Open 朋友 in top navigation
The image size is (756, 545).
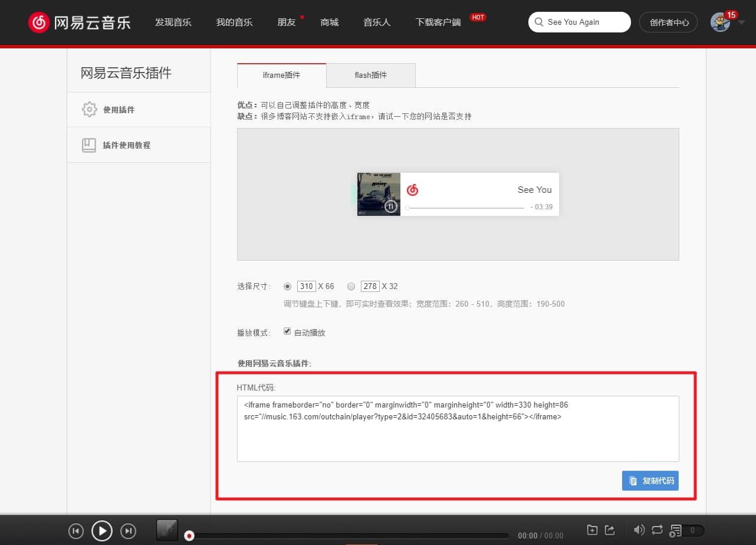[x=287, y=22]
